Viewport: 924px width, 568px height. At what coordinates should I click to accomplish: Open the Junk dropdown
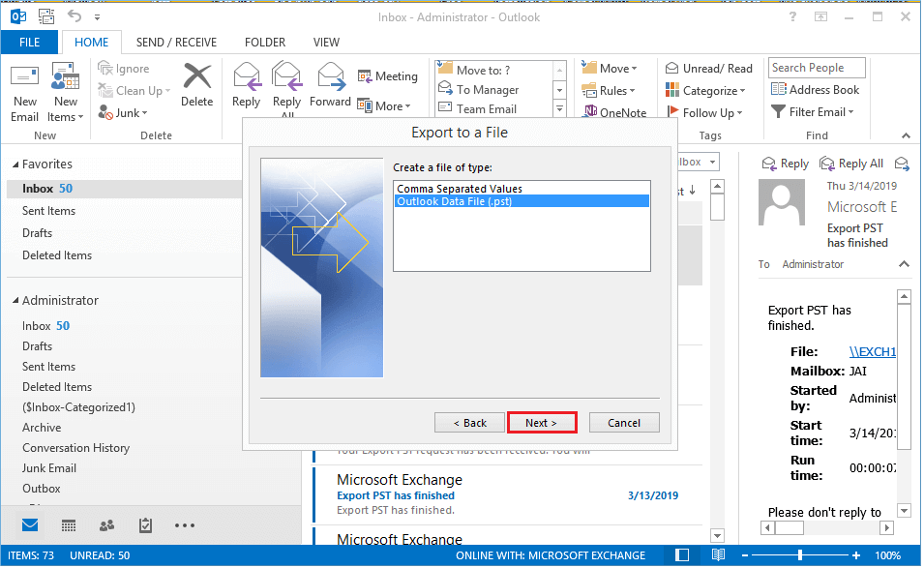[123, 112]
